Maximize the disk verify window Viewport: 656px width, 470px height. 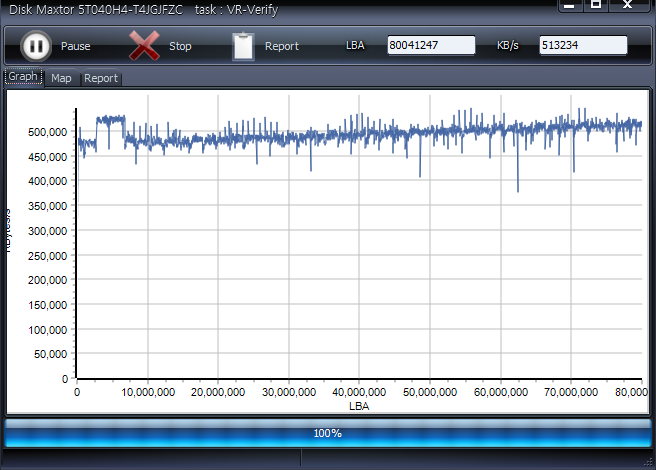click(x=596, y=5)
